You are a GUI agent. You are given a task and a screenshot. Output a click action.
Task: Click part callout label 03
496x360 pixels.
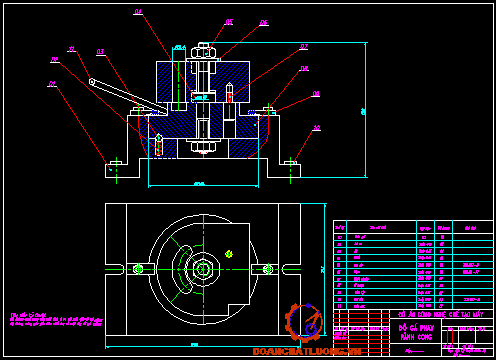pyautogui.click(x=100, y=52)
